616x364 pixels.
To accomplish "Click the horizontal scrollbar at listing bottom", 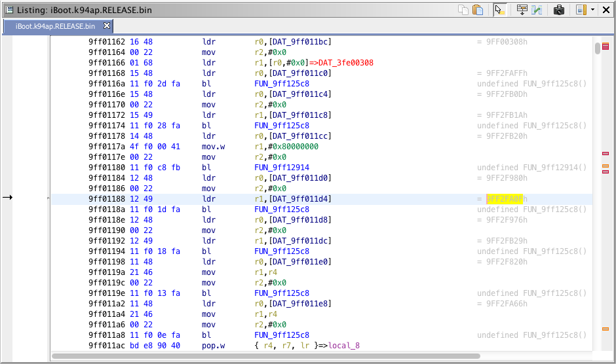I will [x=266, y=356].
